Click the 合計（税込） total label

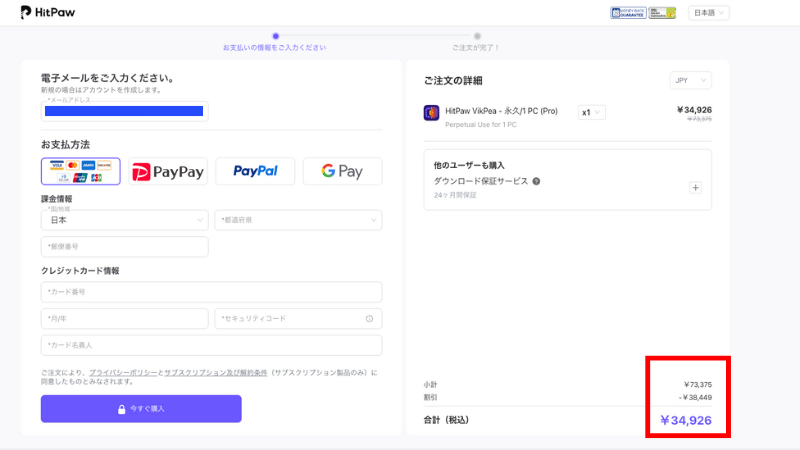[446, 420]
